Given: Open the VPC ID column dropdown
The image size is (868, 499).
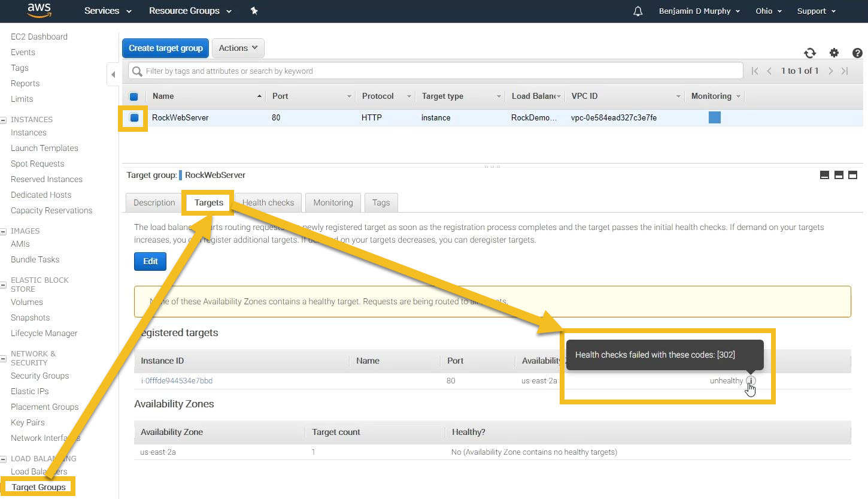Looking at the screenshot, I should 679,96.
